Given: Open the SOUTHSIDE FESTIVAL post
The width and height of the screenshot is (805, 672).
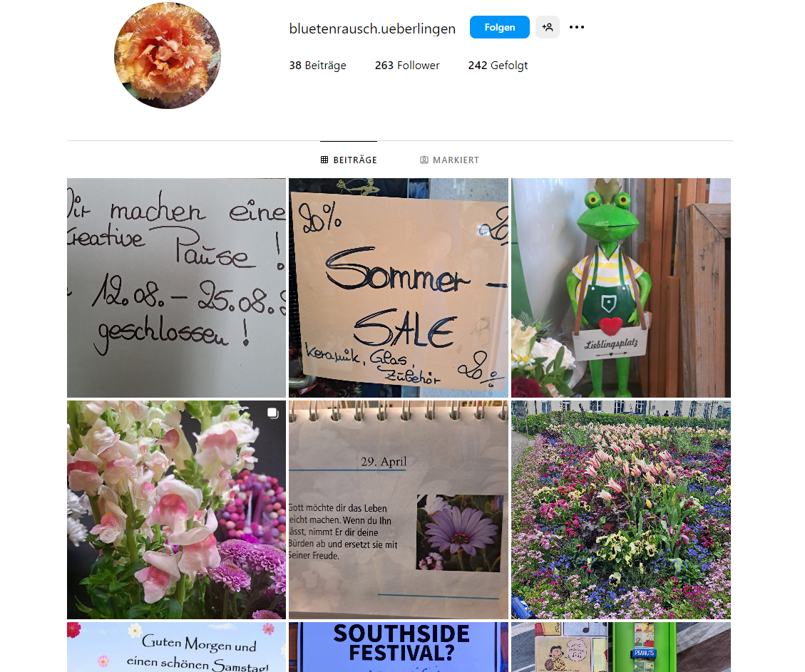Looking at the screenshot, I should pos(399,647).
